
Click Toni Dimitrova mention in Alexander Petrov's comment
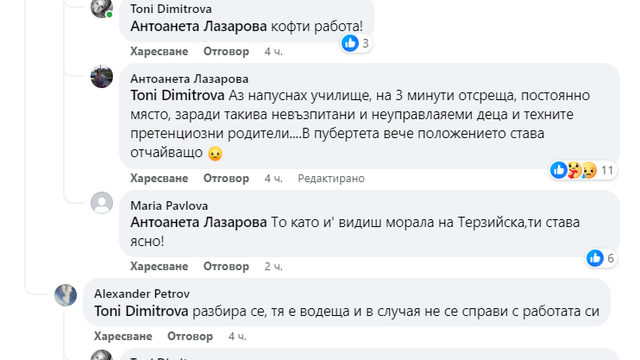coord(141,311)
